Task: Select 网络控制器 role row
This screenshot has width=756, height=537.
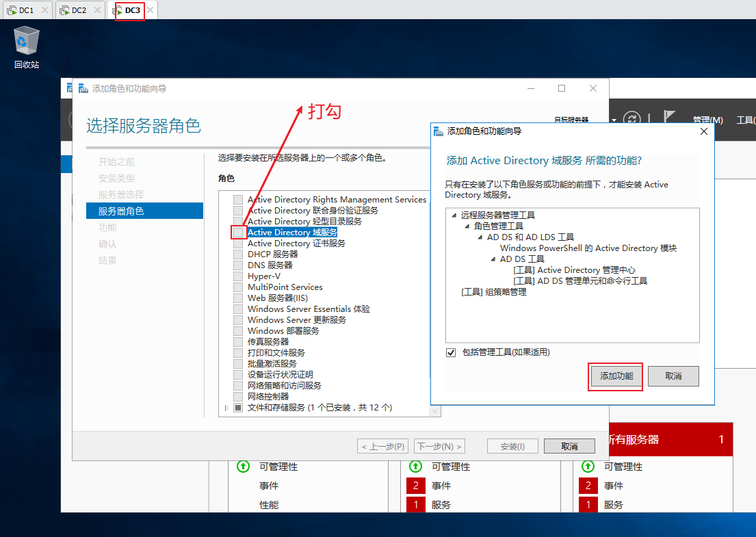Action: pos(268,396)
